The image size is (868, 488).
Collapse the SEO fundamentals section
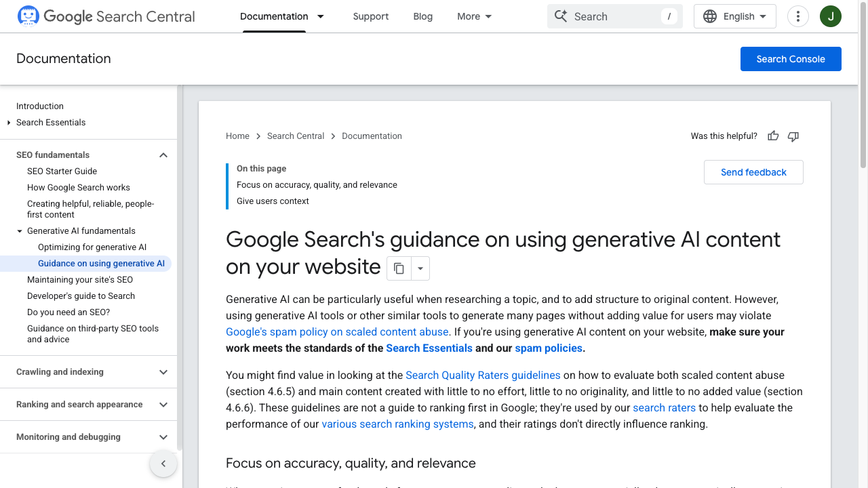(163, 155)
